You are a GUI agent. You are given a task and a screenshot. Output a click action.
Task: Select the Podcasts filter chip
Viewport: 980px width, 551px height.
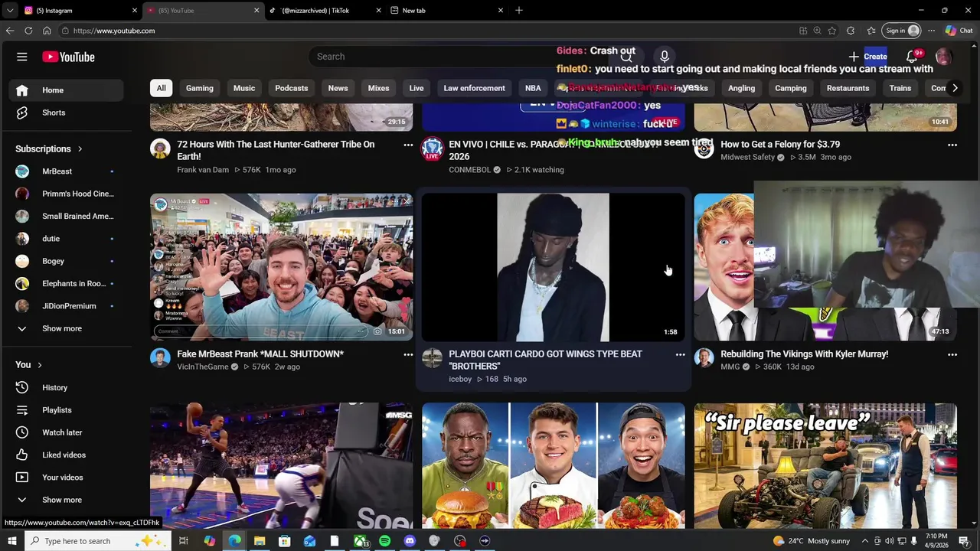(292, 88)
